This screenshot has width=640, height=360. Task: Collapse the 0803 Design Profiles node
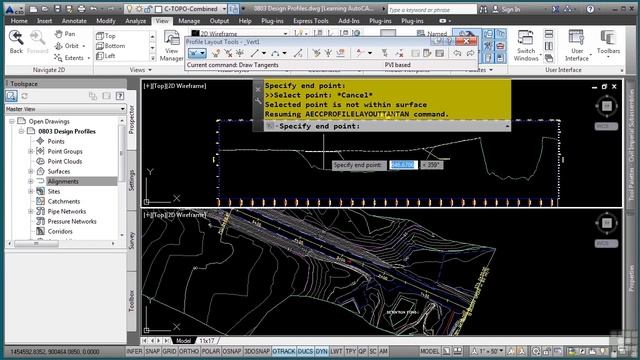[x=22, y=131]
